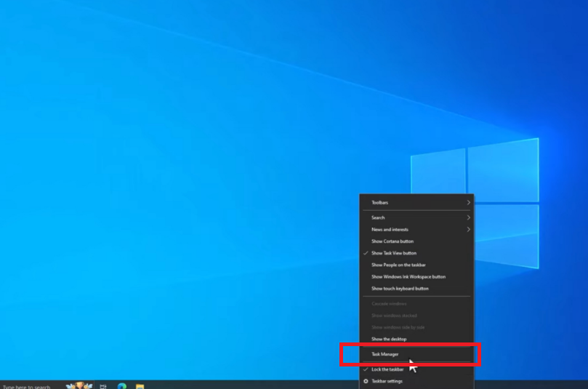Click the trophy search highlights icon

79,385
